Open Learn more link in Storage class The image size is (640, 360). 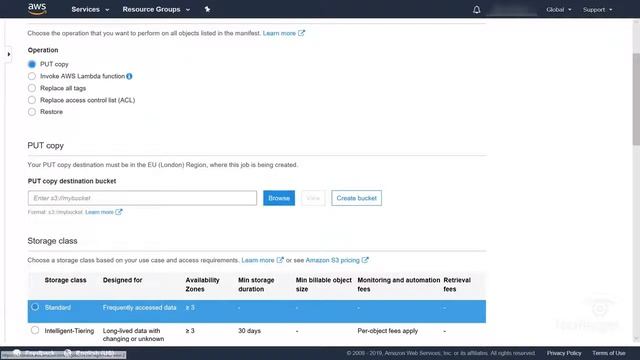262,260
